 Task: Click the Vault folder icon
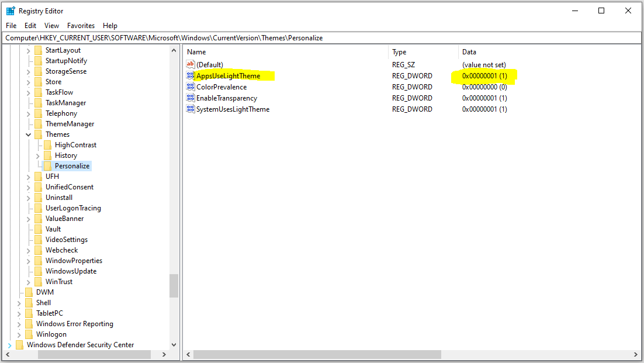(x=38, y=229)
